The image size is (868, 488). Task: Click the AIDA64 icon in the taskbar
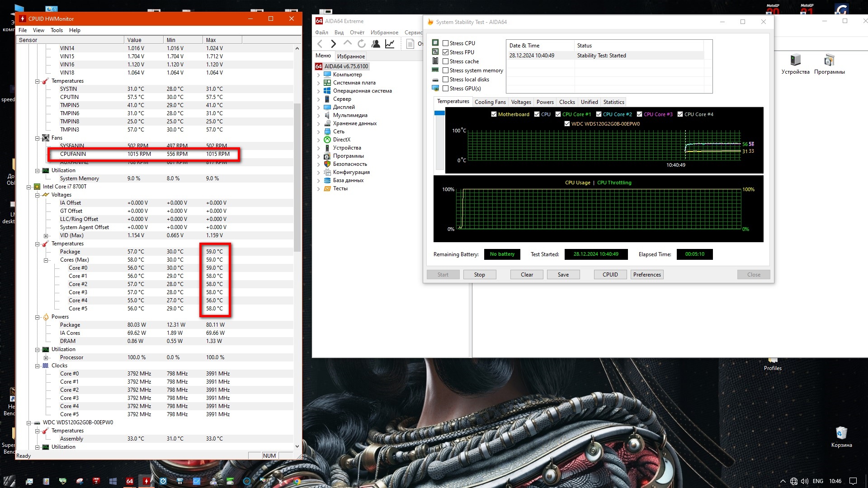pos(130,481)
